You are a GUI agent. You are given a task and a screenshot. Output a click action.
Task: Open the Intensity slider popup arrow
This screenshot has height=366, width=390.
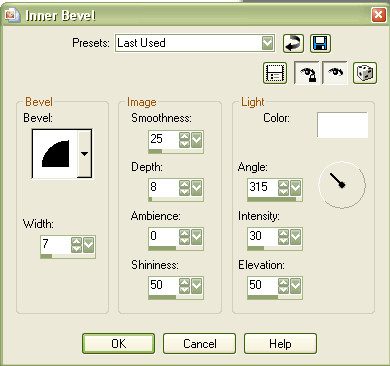(295, 237)
